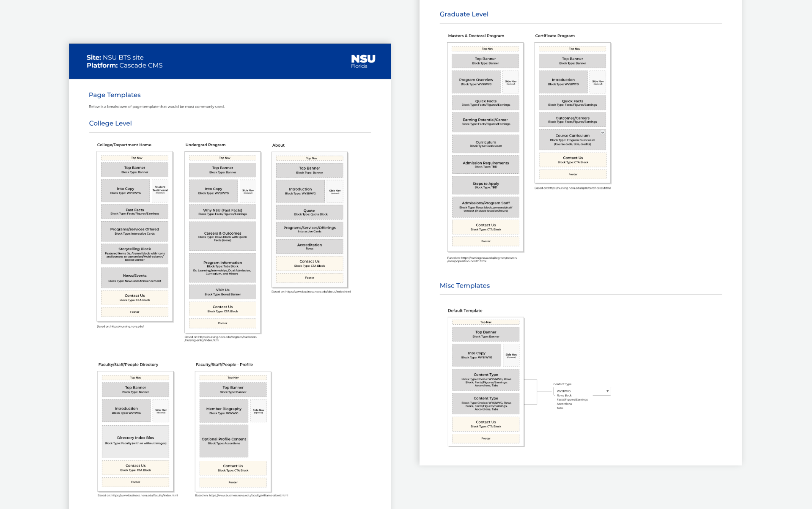Select the Member Biography block in Profile template
Viewport: 812px width, 509px height.
point(224,410)
